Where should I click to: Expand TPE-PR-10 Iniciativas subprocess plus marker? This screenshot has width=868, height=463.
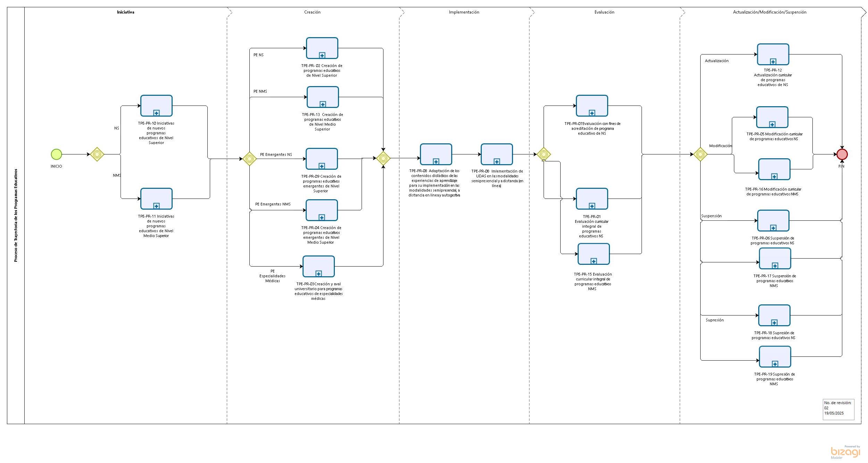156,113
